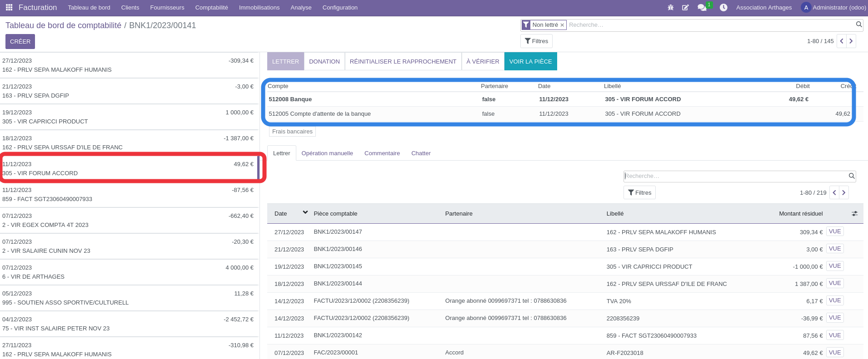Select statement line VIR INST SALAIRE PETER NOV 23
This screenshot has height=359, width=868.
(130, 324)
